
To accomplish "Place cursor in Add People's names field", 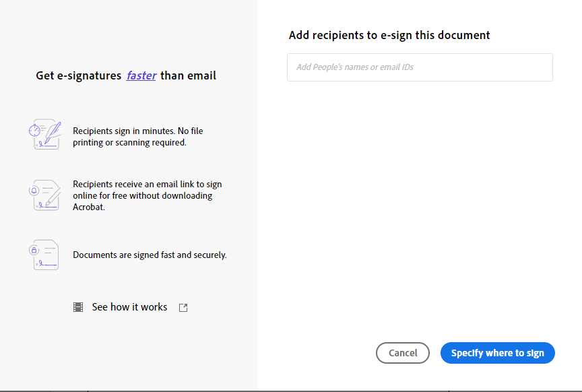I will (x=420, y=67).
